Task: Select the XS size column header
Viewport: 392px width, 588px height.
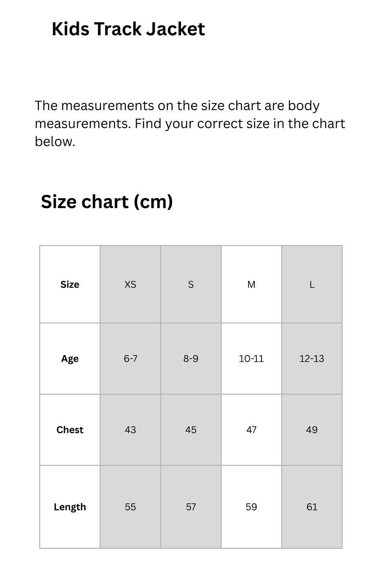Action: [130, 285]
